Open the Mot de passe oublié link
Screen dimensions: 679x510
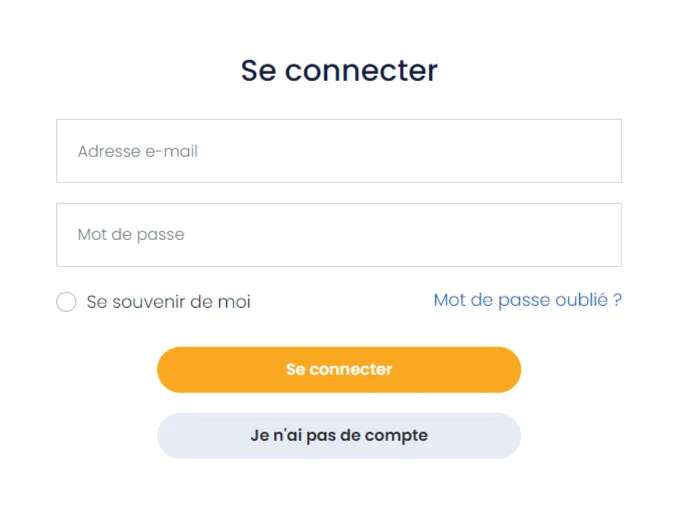[x=527, y=300]
